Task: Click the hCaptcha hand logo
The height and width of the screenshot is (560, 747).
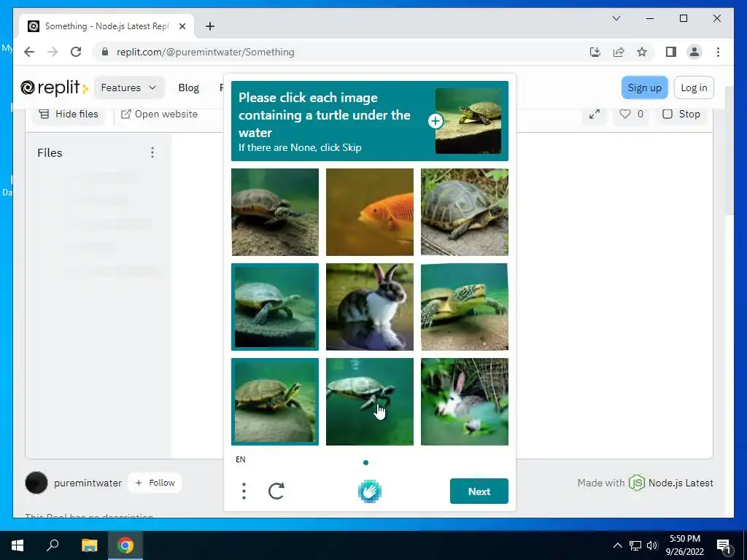Action: coord(370,491)
